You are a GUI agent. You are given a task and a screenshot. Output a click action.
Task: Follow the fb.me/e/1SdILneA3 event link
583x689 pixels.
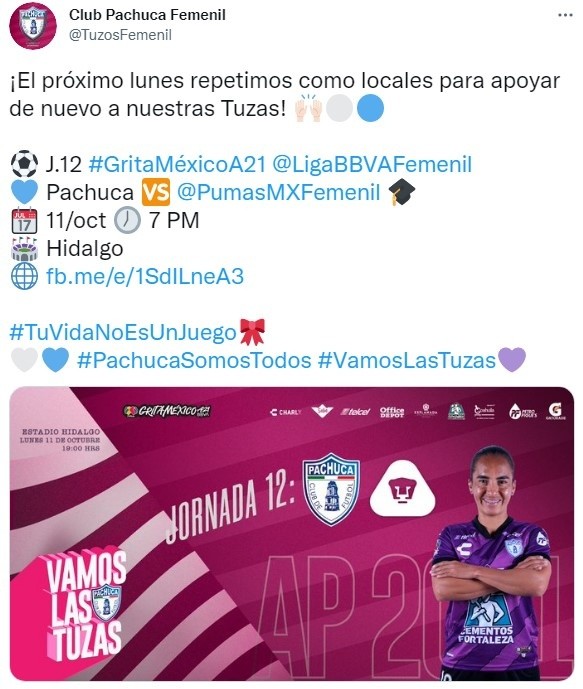tap(145, 276)
